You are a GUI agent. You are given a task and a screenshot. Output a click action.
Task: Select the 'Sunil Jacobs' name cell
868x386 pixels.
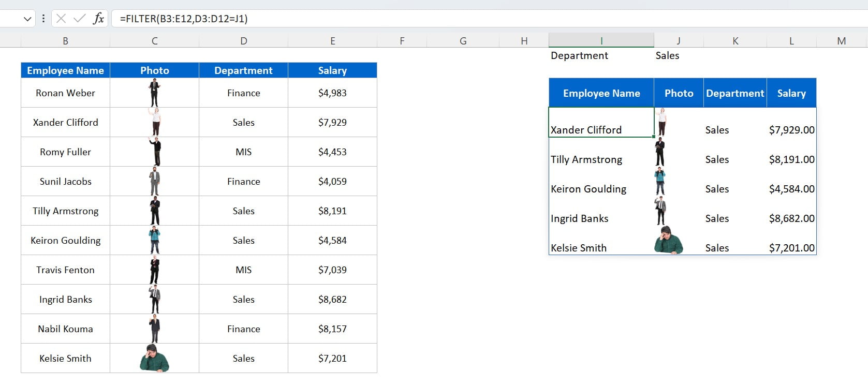click(x=65, y=181)
